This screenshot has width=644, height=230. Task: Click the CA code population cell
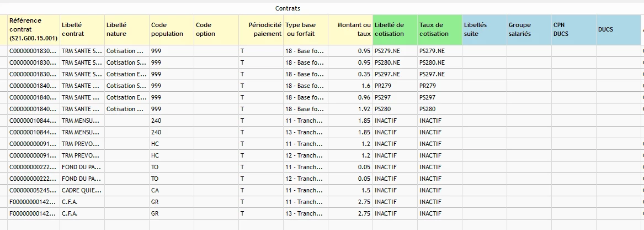tap(171, 190)
